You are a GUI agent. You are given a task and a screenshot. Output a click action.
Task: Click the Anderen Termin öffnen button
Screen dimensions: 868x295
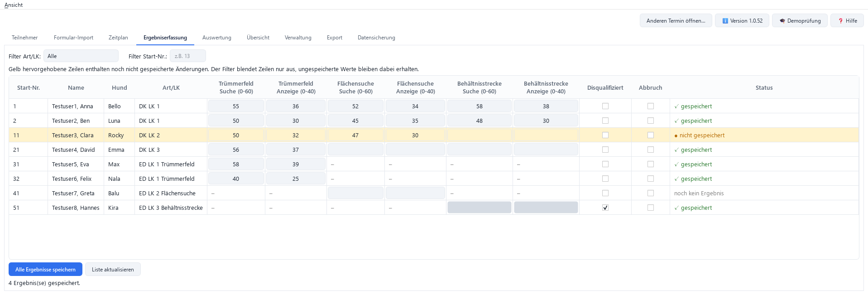(x=676, y=21)
